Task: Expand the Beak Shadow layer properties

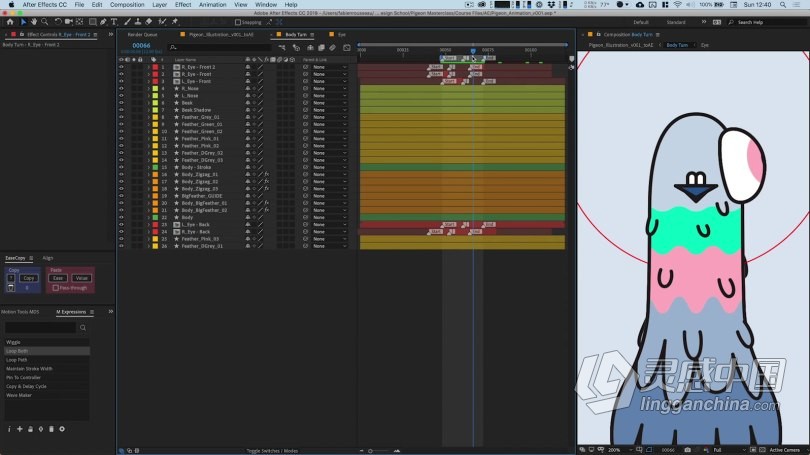Action: [x=149, y=110]
